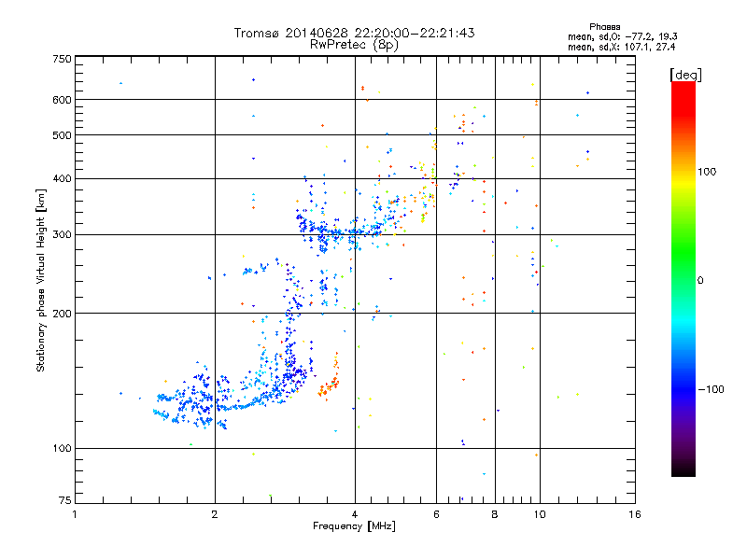The image size is (747, 560).
Task: Click the "[deg]" colorbar unit label
Action: (685, 75)
